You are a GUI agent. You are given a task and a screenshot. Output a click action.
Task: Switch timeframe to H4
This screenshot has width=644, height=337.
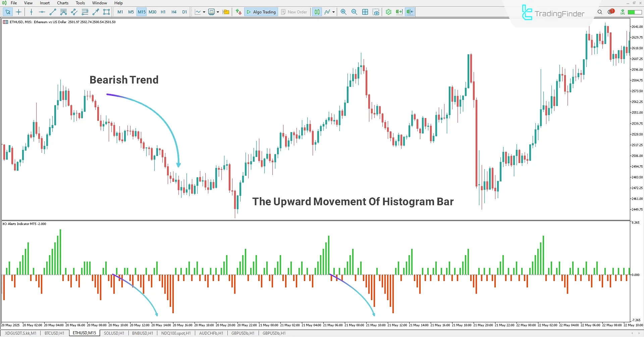[x=174, y=12]
